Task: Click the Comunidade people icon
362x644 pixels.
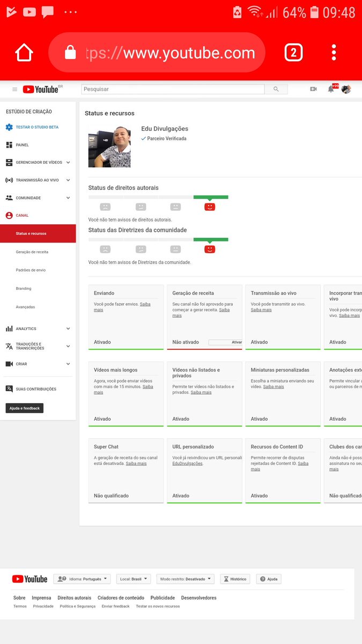Action: tap(9, 197)
